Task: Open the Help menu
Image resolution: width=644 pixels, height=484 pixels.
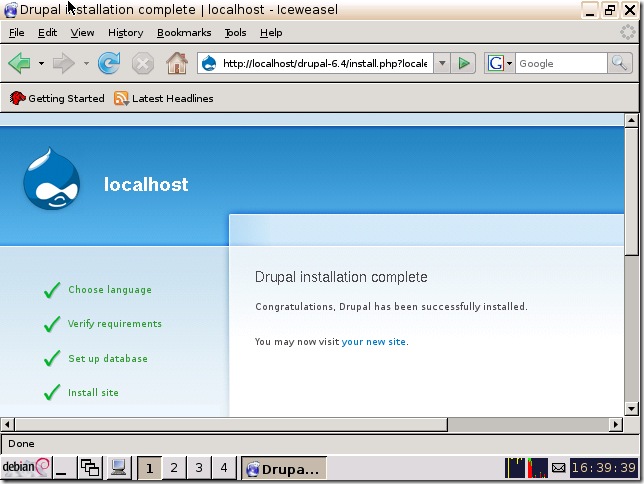Action: tap(271, 32)
